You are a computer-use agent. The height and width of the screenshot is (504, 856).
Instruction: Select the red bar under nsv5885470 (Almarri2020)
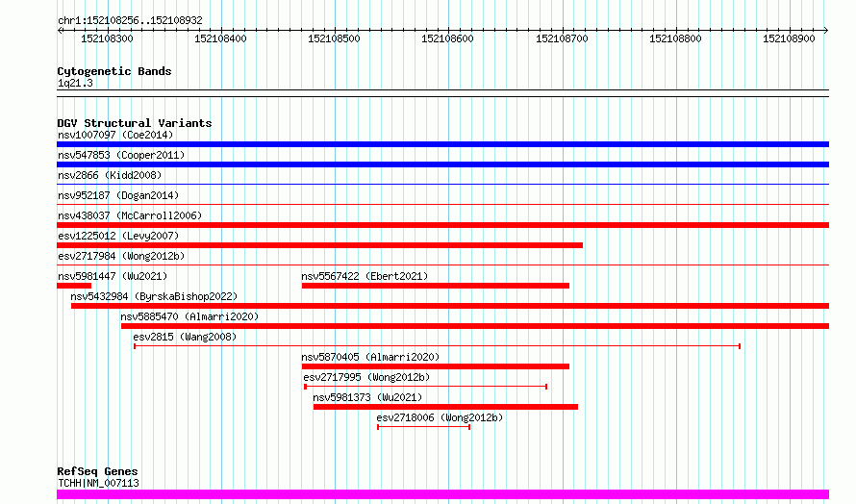click(x=475, y=326)
